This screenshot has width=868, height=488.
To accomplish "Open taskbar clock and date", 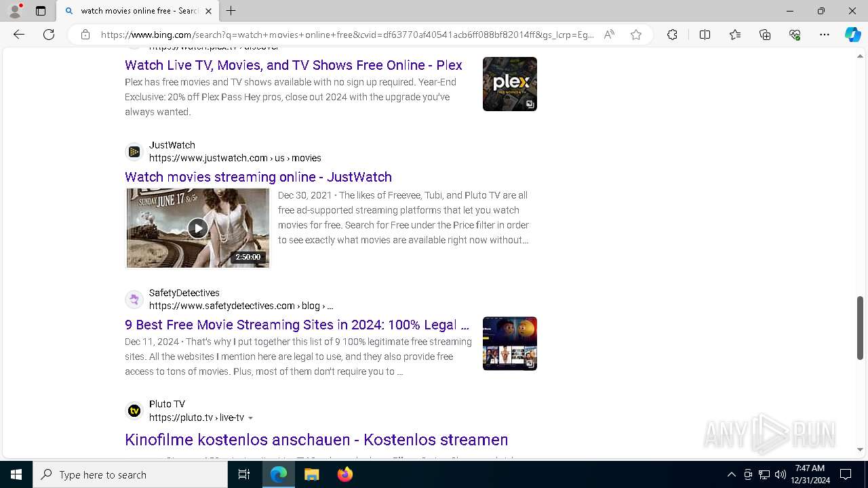I will [x=810, y=474].
